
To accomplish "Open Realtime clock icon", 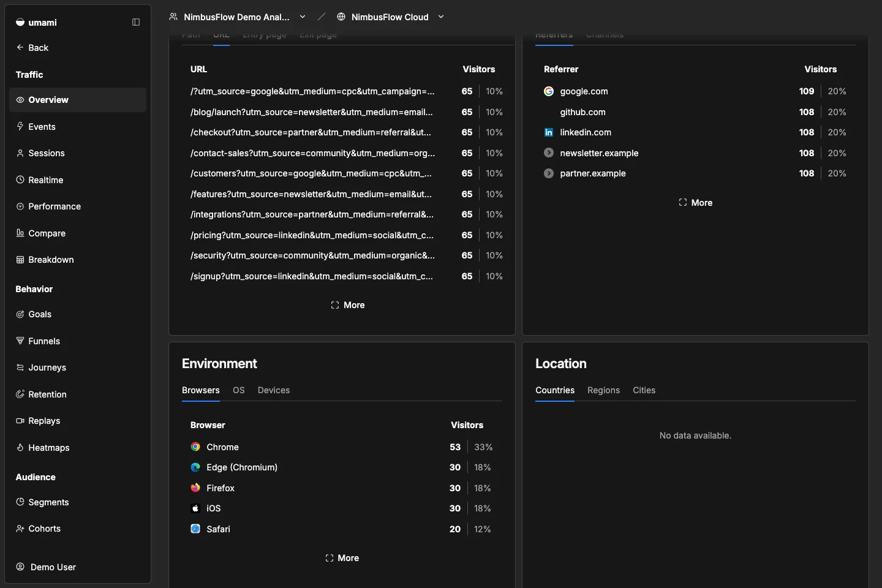I will coord(20,179).
